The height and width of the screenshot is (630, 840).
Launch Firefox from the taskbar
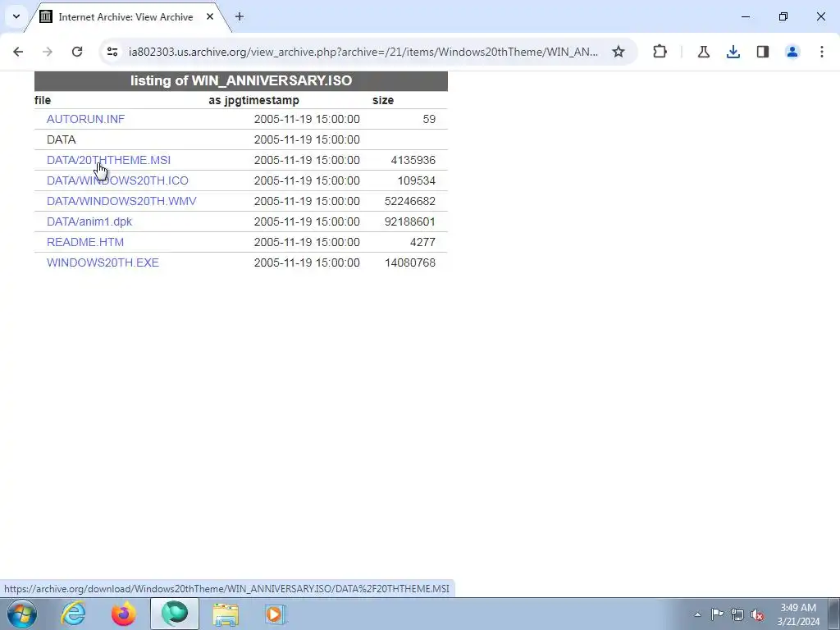123,614
